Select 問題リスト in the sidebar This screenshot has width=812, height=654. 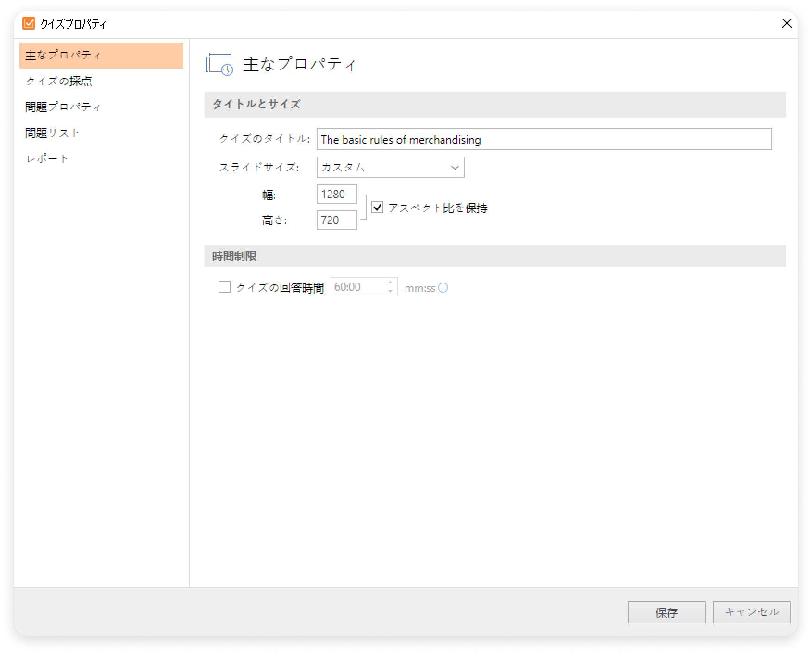coord(52,132)
